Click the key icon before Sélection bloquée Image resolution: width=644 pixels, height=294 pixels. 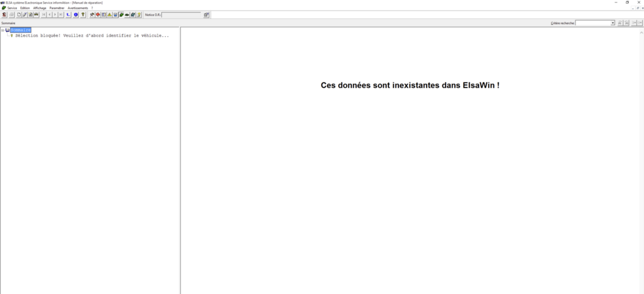click(12, 36)
